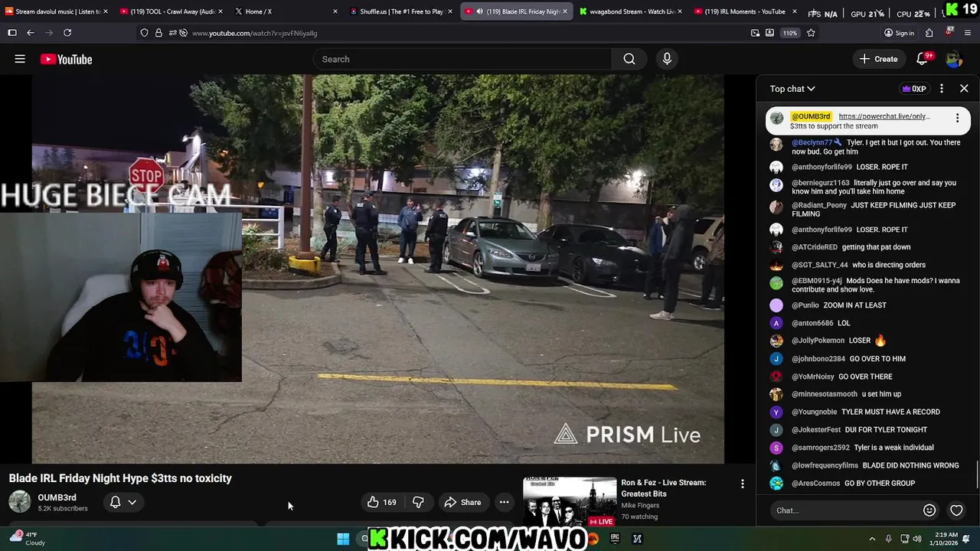Click @JollyPokemon username in chat
Image resolution: width=980 pixels, height=551 pixels.
(x=818, y=341)
